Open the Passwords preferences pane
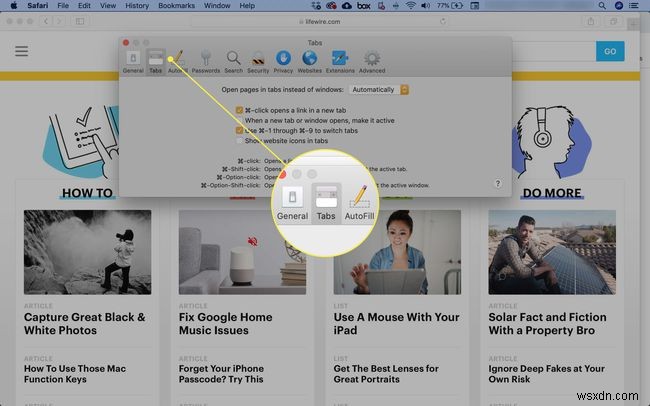 tap(206, 62)
